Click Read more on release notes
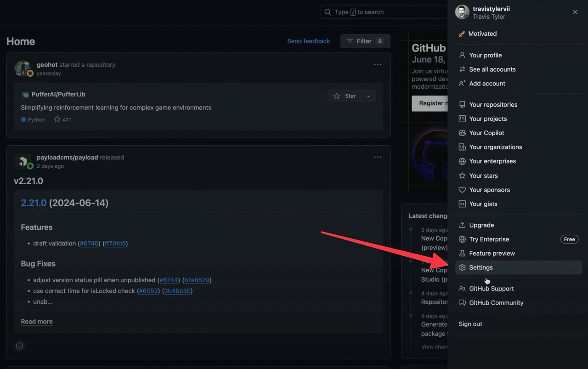588x369 pixels. tap(37, 322)
